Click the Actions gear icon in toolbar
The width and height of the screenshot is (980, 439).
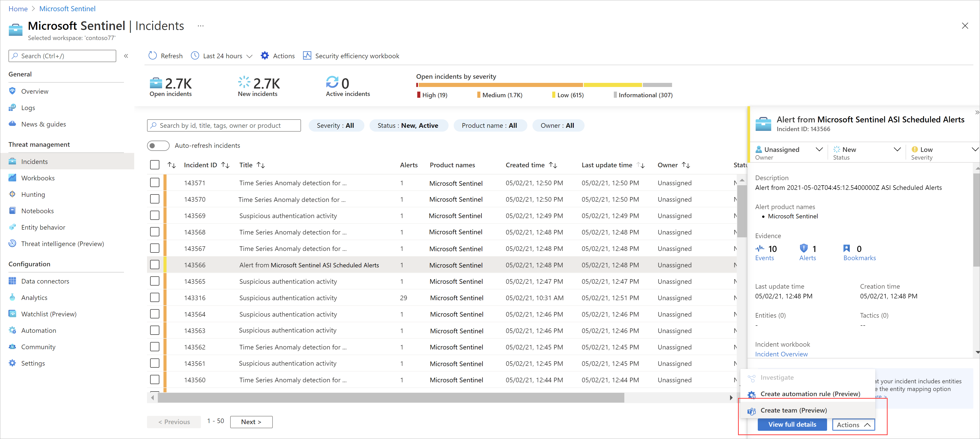[x=265, y=55]
